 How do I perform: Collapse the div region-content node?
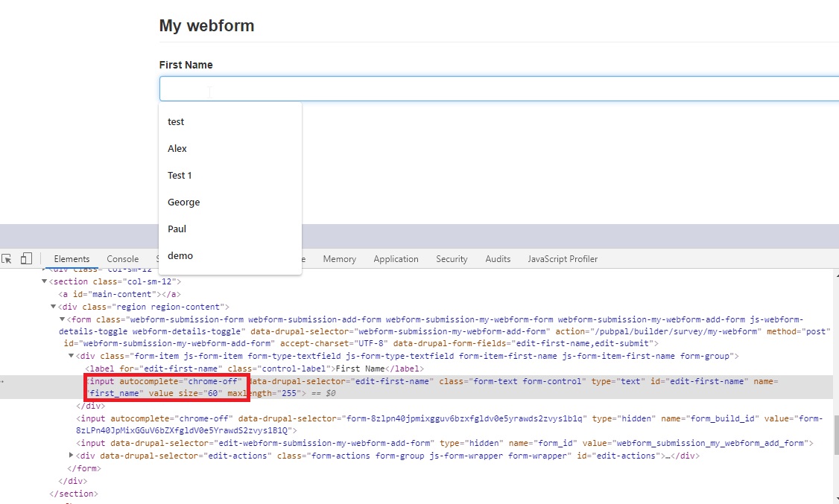pyautogui.click(x=53, y=307)
